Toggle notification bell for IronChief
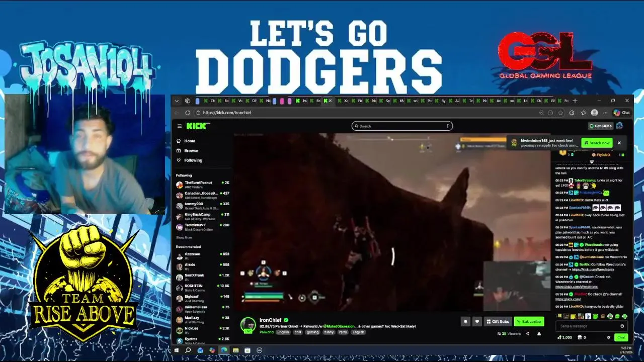 465,321
